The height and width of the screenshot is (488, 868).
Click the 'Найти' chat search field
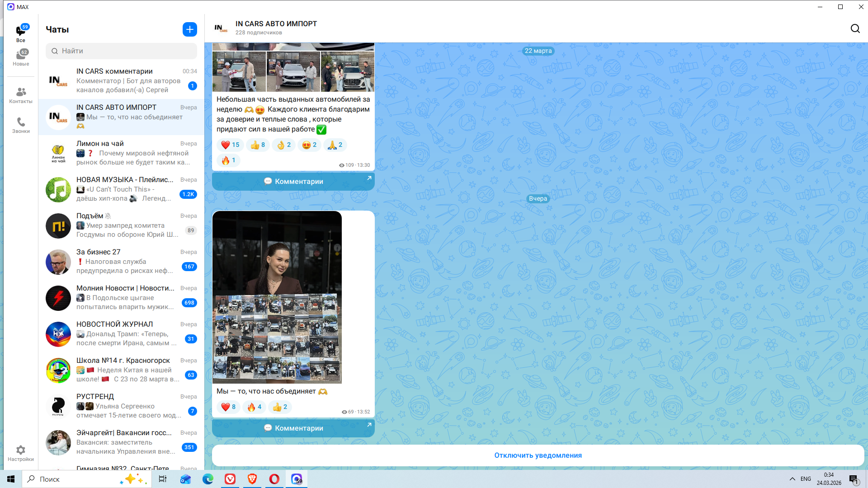121,51
